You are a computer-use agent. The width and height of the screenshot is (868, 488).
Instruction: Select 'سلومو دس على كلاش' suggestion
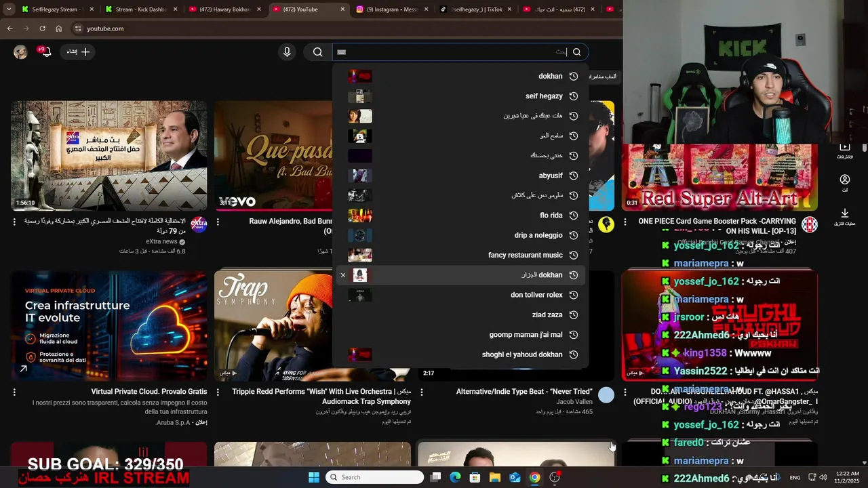461,195
